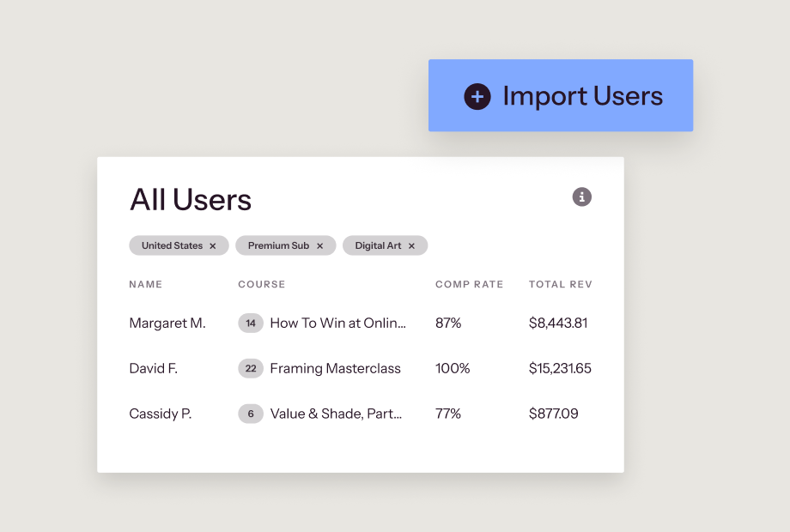The width and height of the screenshot is (790, 532).
Task: Click the 77% completion rate
Action: pos(448,414)
